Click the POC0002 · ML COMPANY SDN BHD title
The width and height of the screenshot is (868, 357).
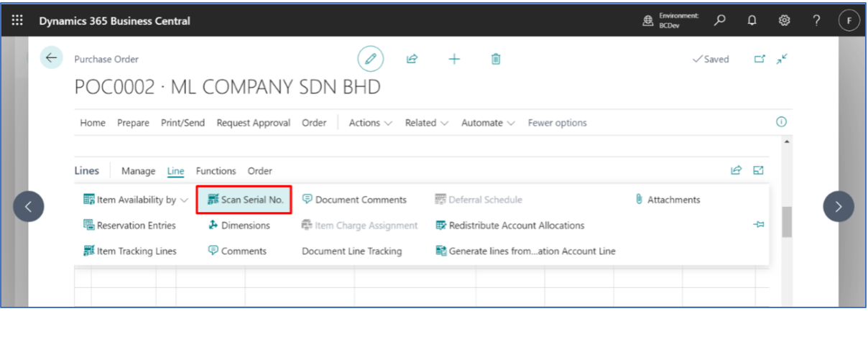point(228,88)
